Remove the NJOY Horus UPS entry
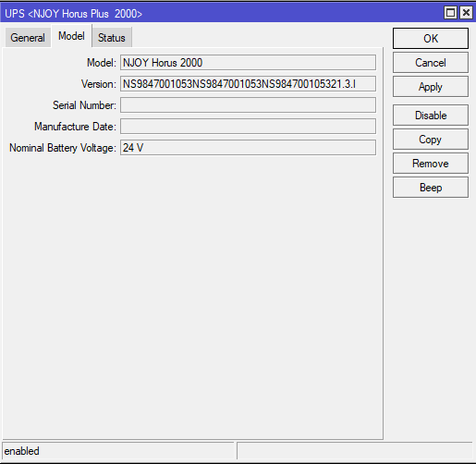The image size is (476, 464). 431,164
